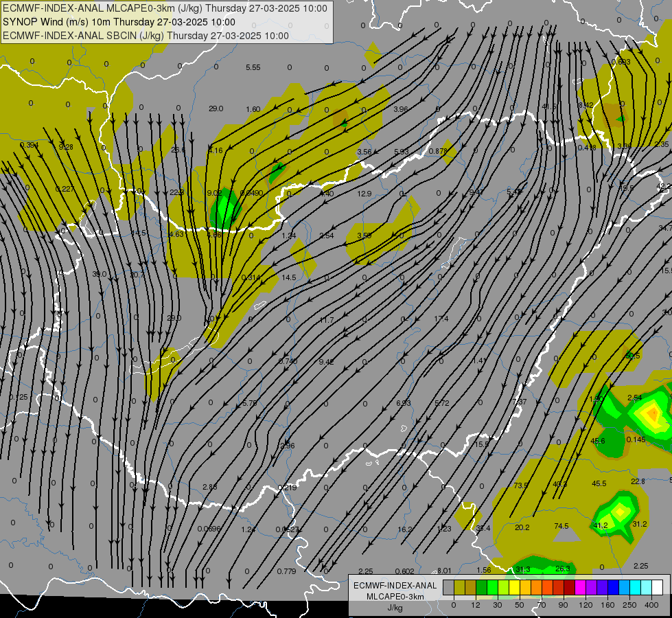Click the map value 34.7
This screenshot has height=618, width=672.
point(665,228)
